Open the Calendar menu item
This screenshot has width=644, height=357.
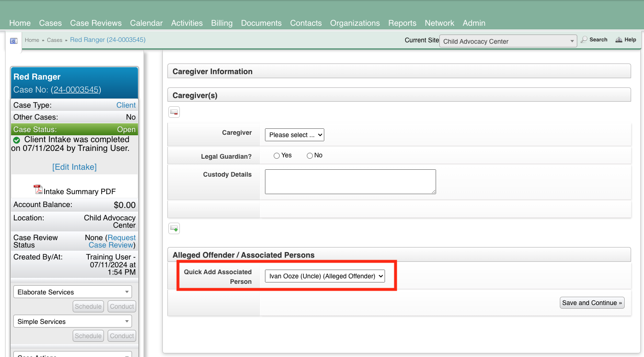[x=146, y=23]
